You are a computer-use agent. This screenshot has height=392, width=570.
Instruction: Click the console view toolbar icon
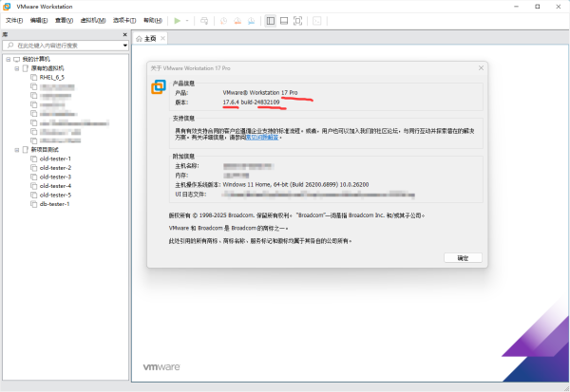click(x=317, y=21)
